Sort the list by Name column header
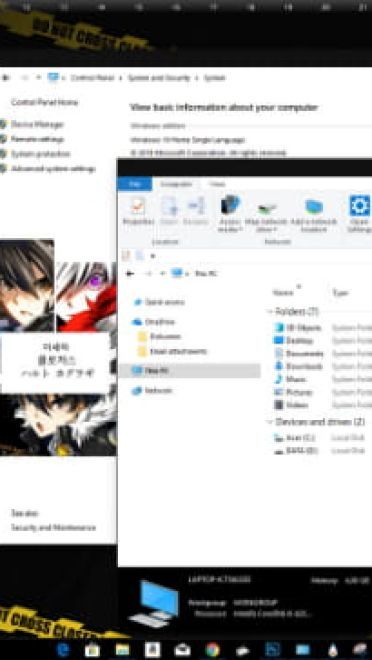 pos(283,293)
